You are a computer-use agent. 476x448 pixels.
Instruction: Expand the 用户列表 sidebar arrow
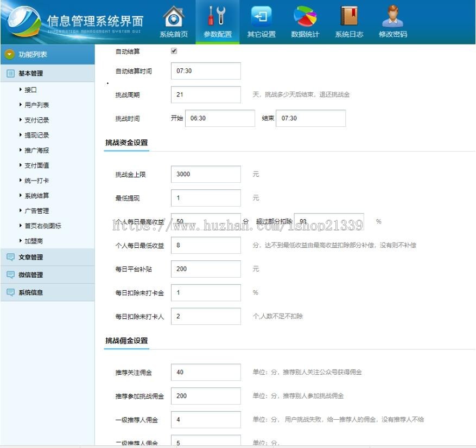[20, 105]
